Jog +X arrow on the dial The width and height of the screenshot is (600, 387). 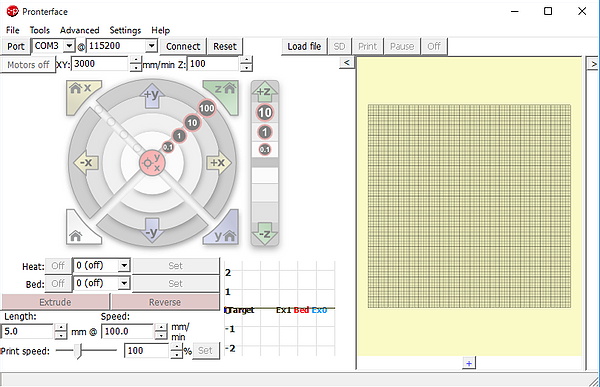(218, 163)
